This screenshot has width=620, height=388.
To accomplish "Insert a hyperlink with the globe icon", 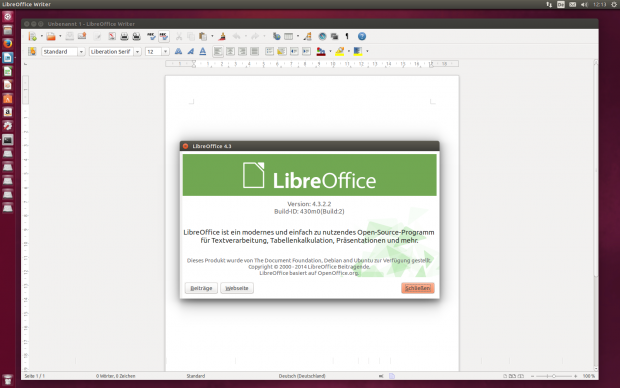I will pyautogui.click(x=276, y=36).
